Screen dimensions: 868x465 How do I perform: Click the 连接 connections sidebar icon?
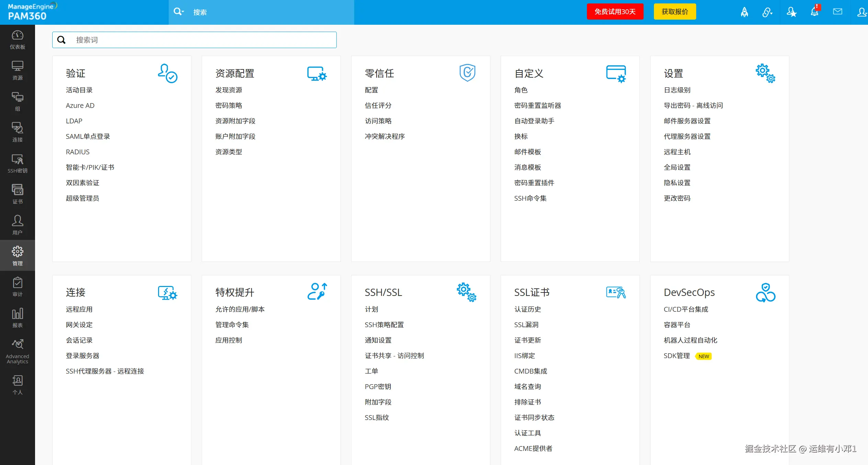coord(17,132)
